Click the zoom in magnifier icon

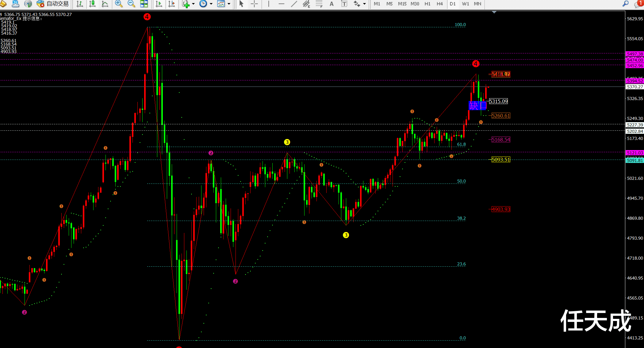[x=118, y=4]
